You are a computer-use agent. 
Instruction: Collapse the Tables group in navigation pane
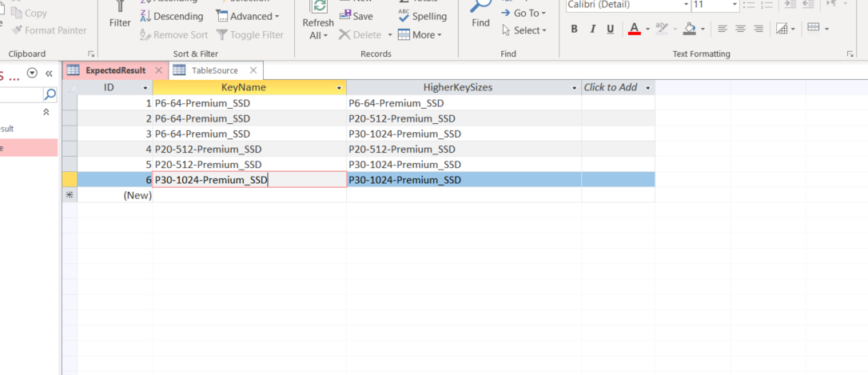click(x=46, y=113)
